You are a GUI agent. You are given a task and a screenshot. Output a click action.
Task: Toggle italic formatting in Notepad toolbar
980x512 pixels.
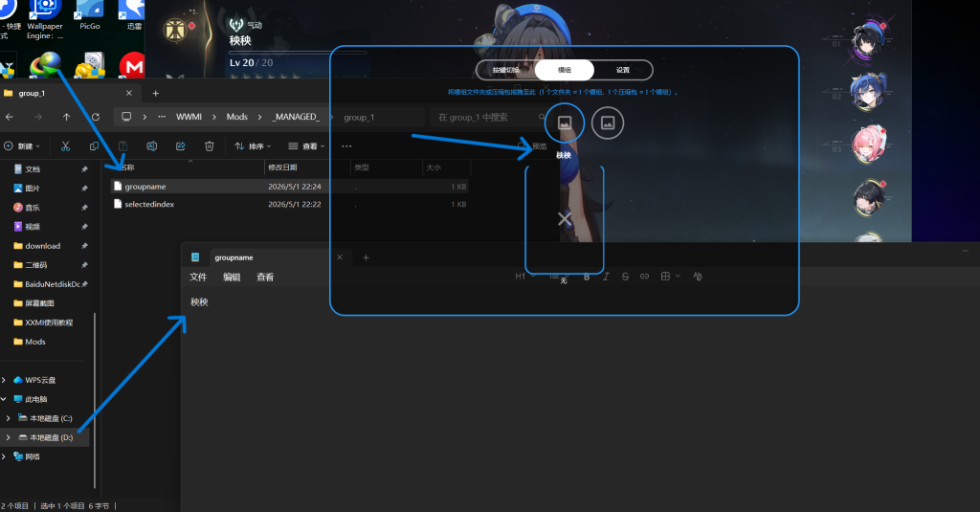(x=606, y=277)
